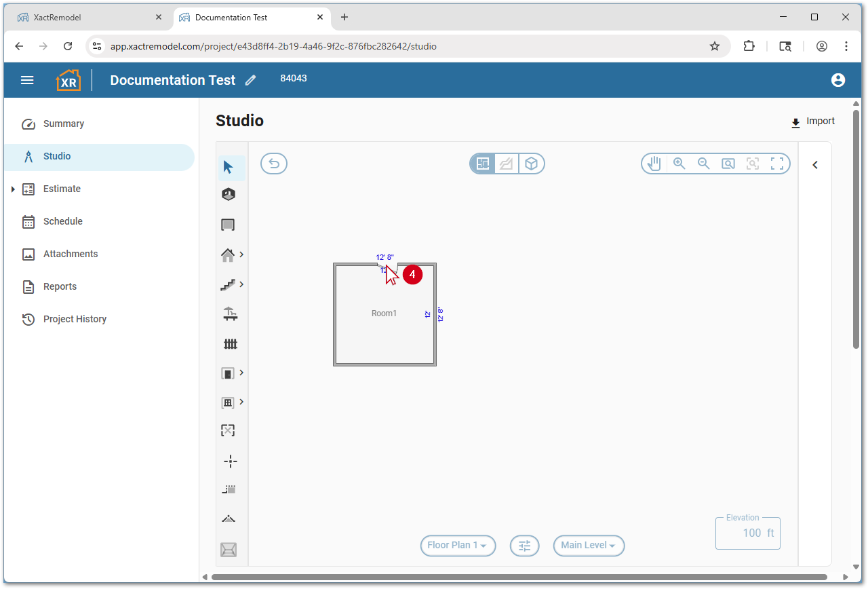Click the Elevation input field
This screenshot has width=868, height=589.
click(x=748, y=533)
